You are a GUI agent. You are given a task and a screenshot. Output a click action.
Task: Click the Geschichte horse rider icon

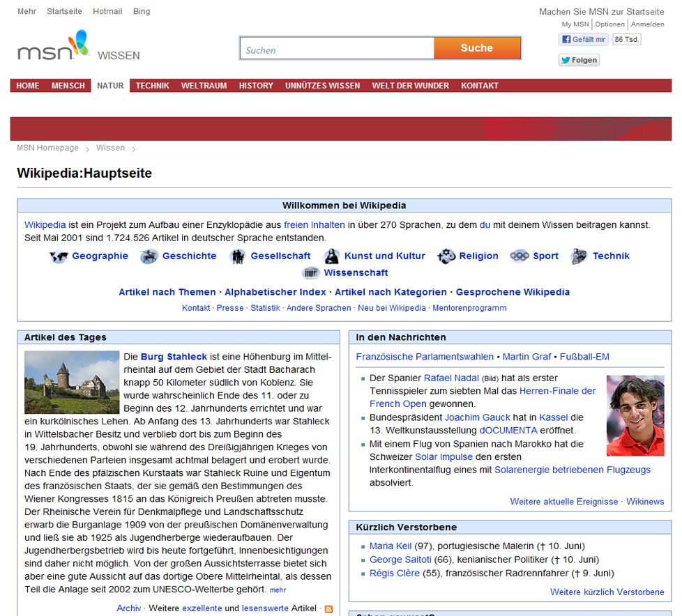[149, 256]
